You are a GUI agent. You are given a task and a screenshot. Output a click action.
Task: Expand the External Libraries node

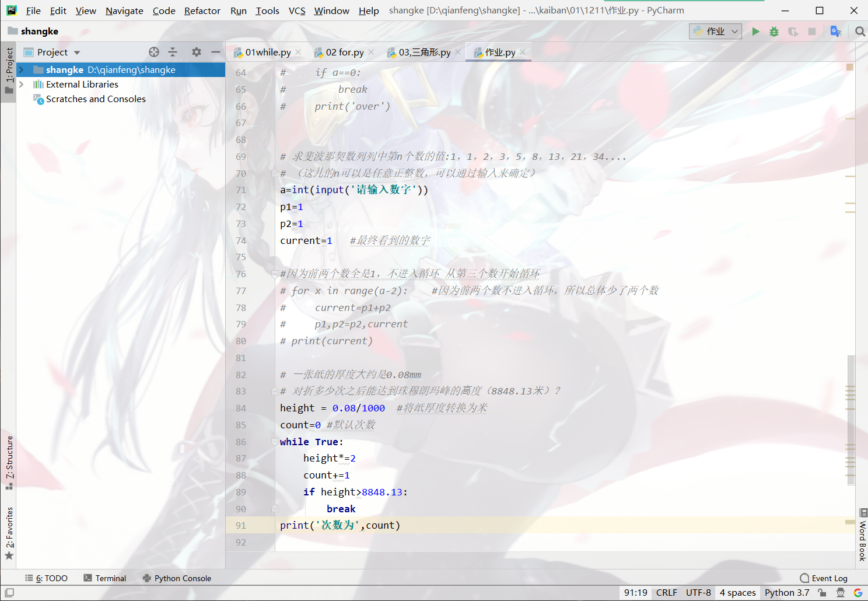pyautogui.click(x=22, y=84)
